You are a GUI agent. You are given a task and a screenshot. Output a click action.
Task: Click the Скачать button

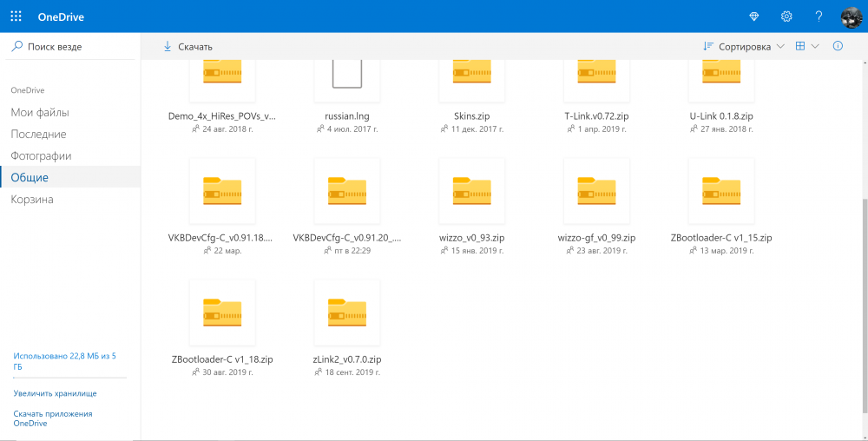(x=188, y=47)
